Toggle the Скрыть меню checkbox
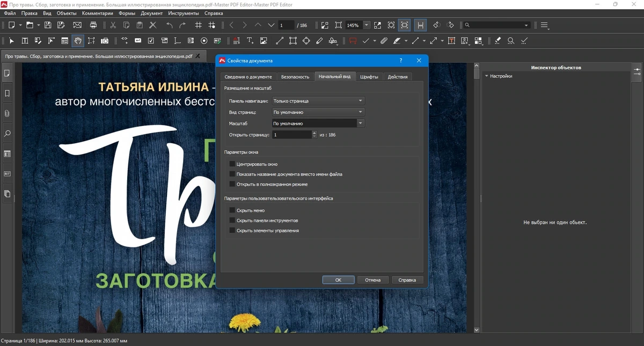 point(232,210)
